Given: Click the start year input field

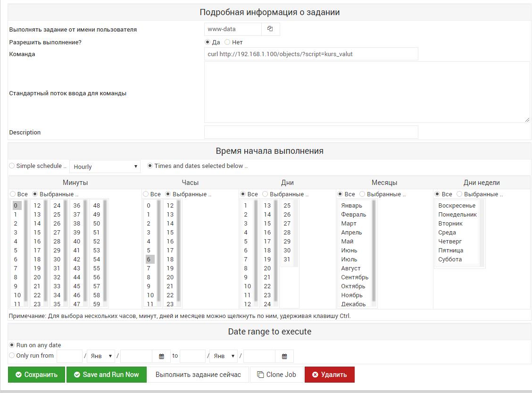Looking at the screenshot, I should tap(136, 356).
